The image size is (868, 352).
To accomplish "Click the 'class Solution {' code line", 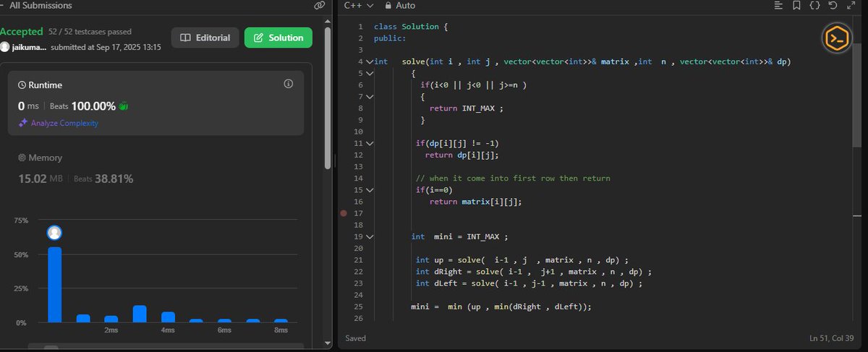I will coord(411,27).
